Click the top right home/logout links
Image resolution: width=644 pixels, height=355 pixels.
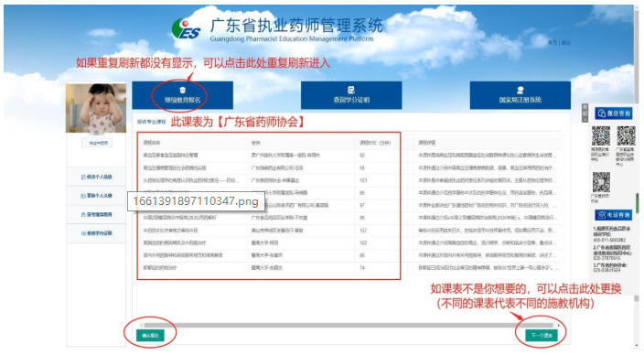click(x=559, y=42)
